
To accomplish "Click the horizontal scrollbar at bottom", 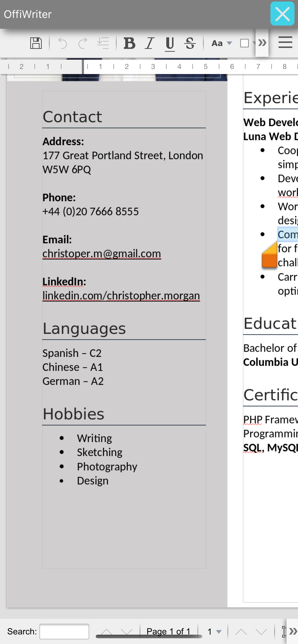I will pyautogui.click(x=149, y=637).
